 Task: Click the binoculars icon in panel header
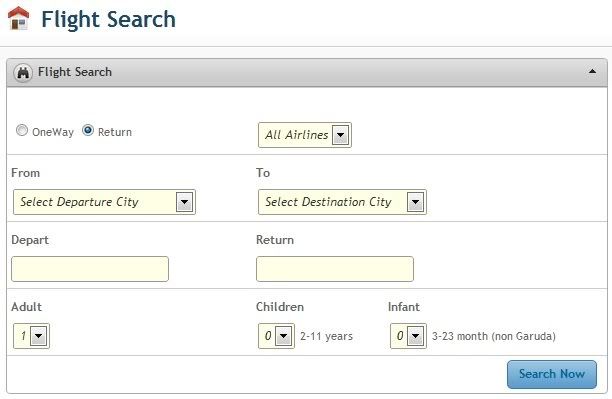[23, 73]
